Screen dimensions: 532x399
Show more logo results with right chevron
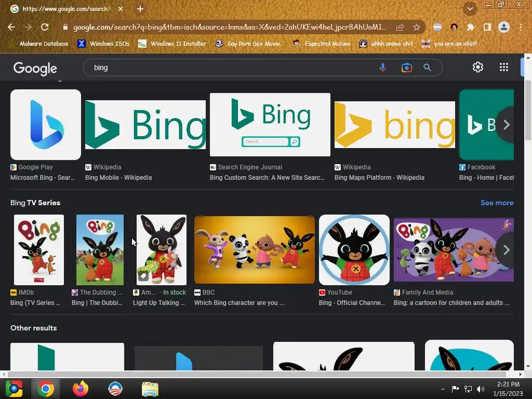click(x=506, y=125)
